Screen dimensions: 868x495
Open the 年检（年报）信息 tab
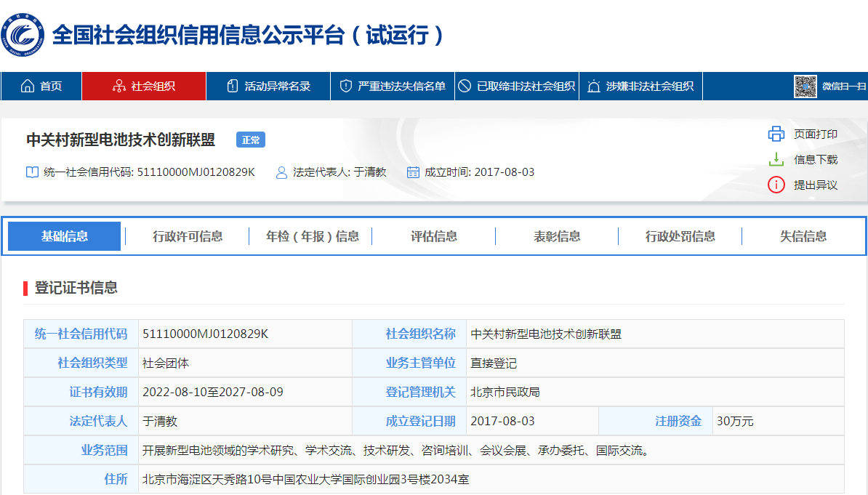[312, 236]
